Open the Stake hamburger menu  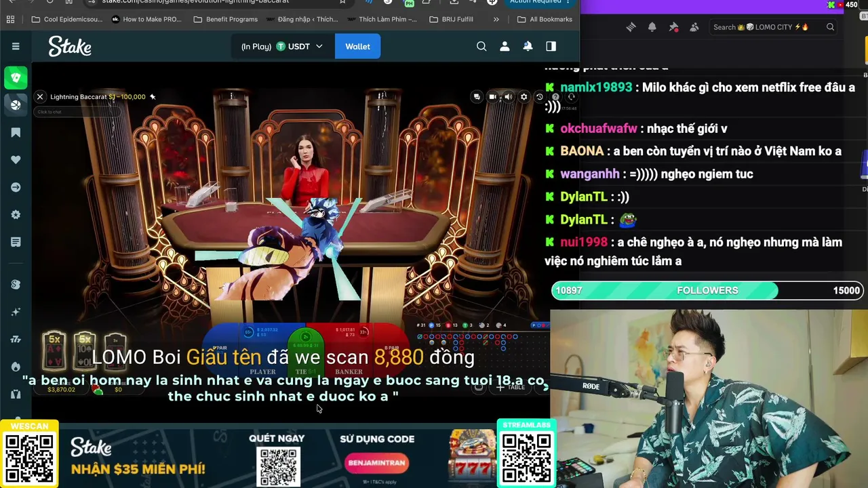[16, 46]
